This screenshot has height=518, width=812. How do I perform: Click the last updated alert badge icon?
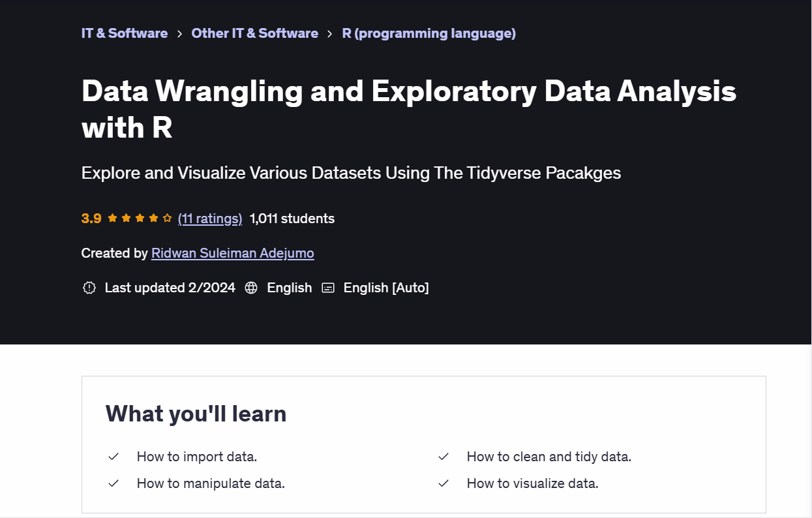coord(89,288)
